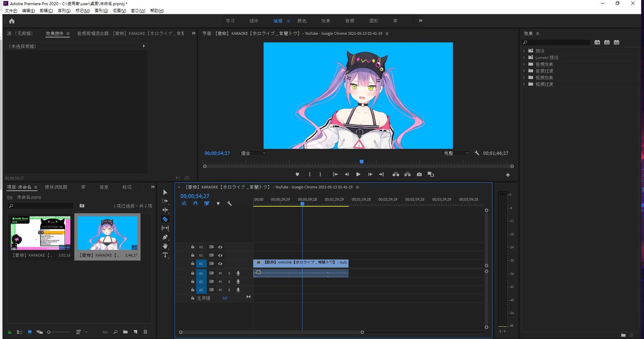Select the Selection tool arrow
Image resolution: width=644 pixels, height=339 pixels.
165,192
